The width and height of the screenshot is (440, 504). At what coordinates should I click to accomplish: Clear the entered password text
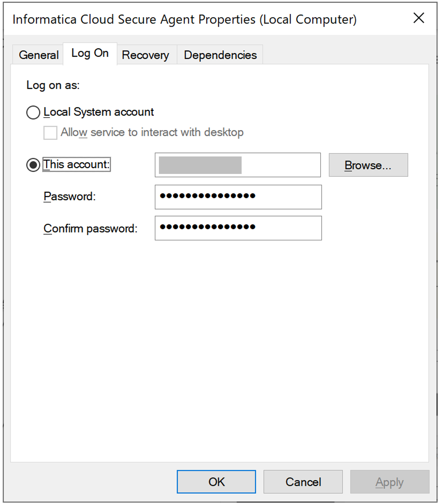click(238, 197)
